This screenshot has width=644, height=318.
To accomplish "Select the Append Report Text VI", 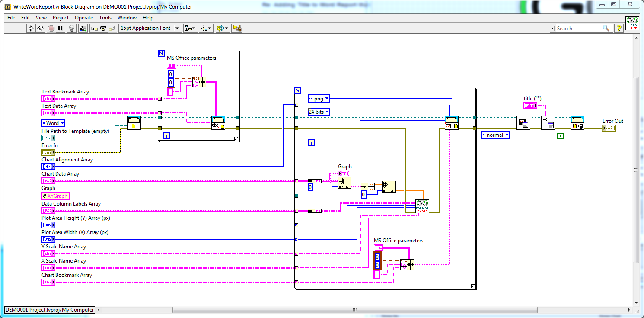I will [218, 123].
